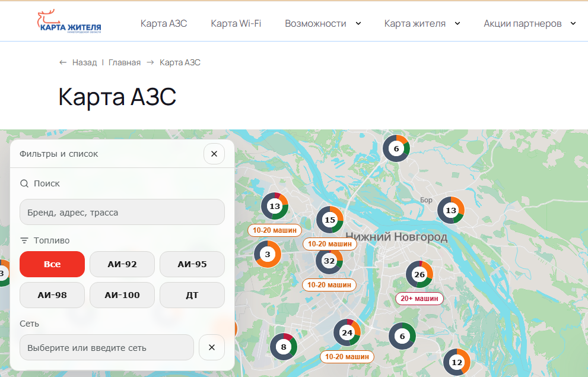This screenshot has width=588, height=377.
Task: Close the Фильтры и список panel
Action: (214, 154)
